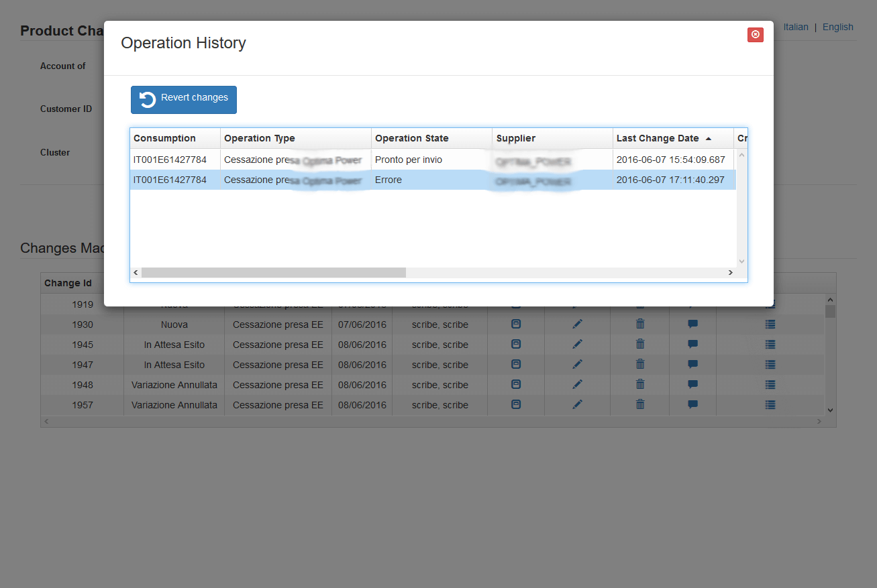Image resolution: width=877 pixels, height=588 pixels.
Task: Open the comment bubble for row 1945
Action: 693,345
